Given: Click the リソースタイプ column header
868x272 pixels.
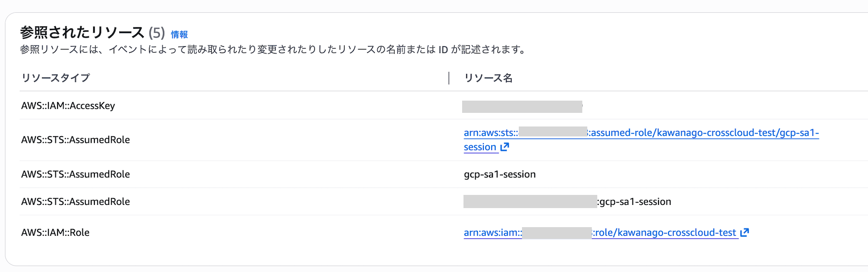Looking at the screenshot, I should (x=55, y=78).
